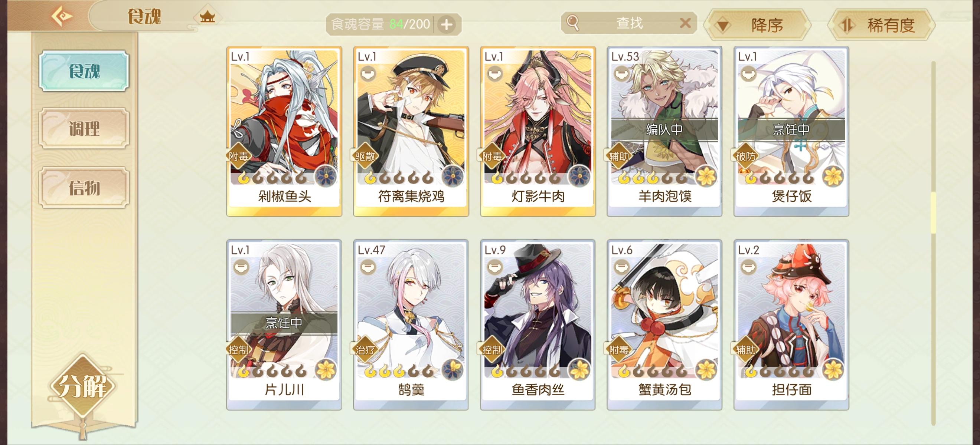Switch sort order with 降序 dropdown
Screen dimensions: 980x445
pos(757,25)
